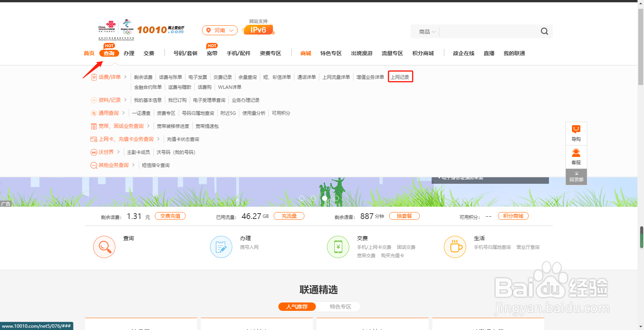The height and width of the screenshot is (330, 644).
Task: Open the 办理 navigation menu
Action: [129, 53]
